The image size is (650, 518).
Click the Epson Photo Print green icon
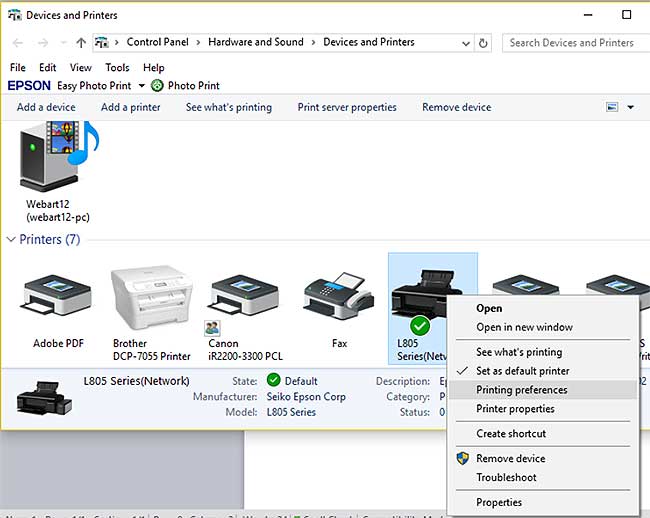tap(157, 86)
